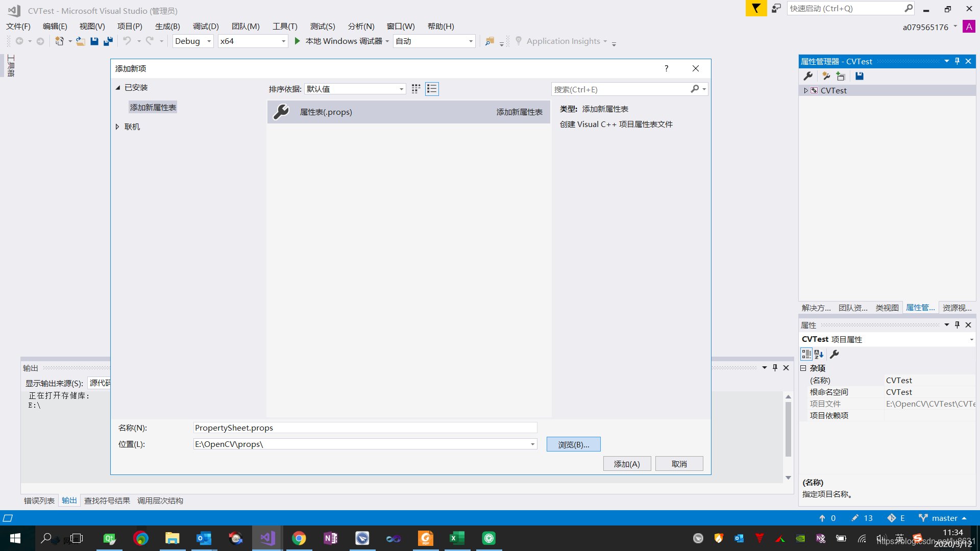Switch to the 错误列表 tab
The width and height of the screenshot is (980, 551).
[39, 500]
